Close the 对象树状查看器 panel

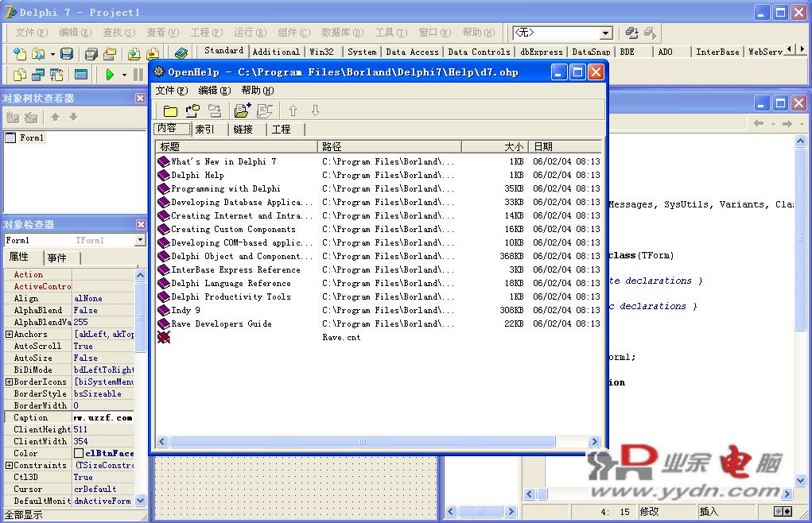click(140, 98)
